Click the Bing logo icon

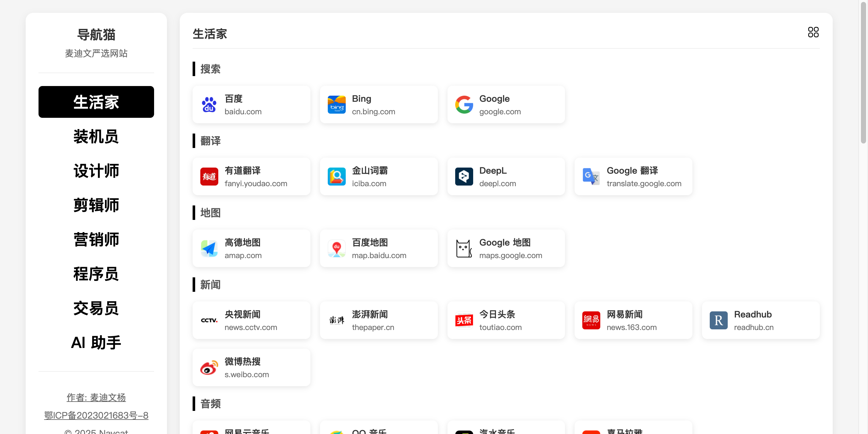coord(336,104)
